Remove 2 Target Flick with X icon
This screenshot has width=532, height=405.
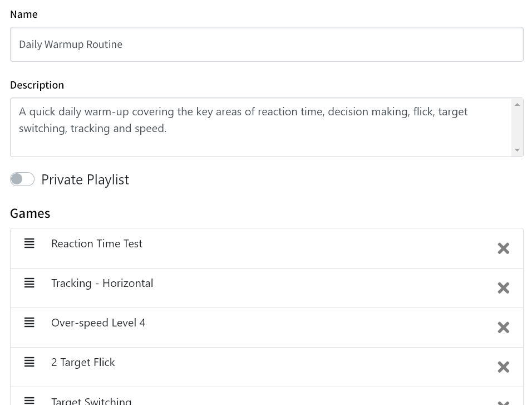(x=503, y=367)
